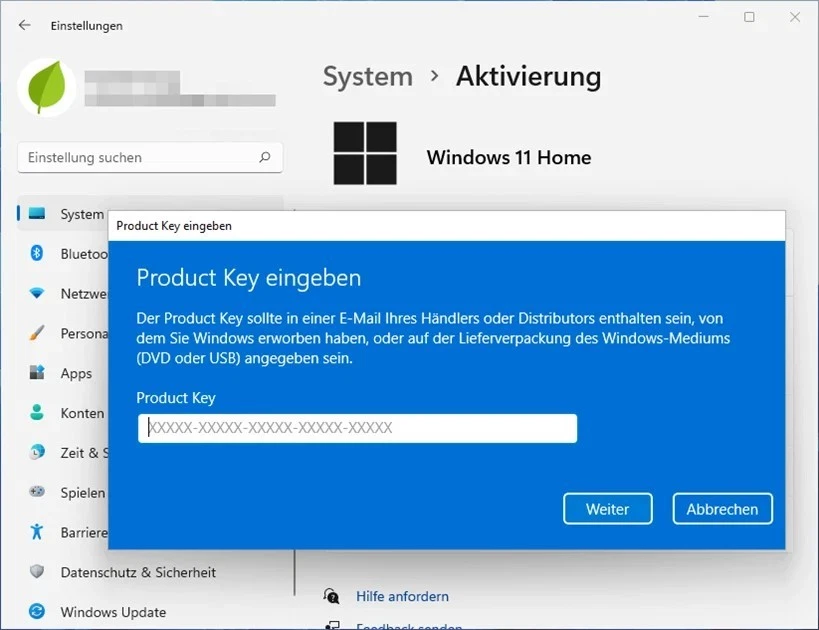This screenshot has height=630, width=819.
Task: Select the Apps icon in the sidebar
Action: point(35,373)
